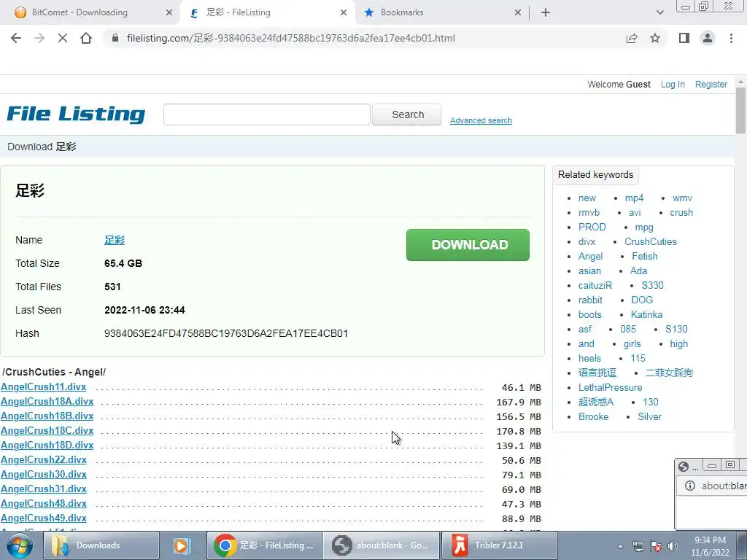Select the 足彩 - FileListing tab
Image resolution: width=747 pixels, height=560 pixels.
(x=268, y=12)
